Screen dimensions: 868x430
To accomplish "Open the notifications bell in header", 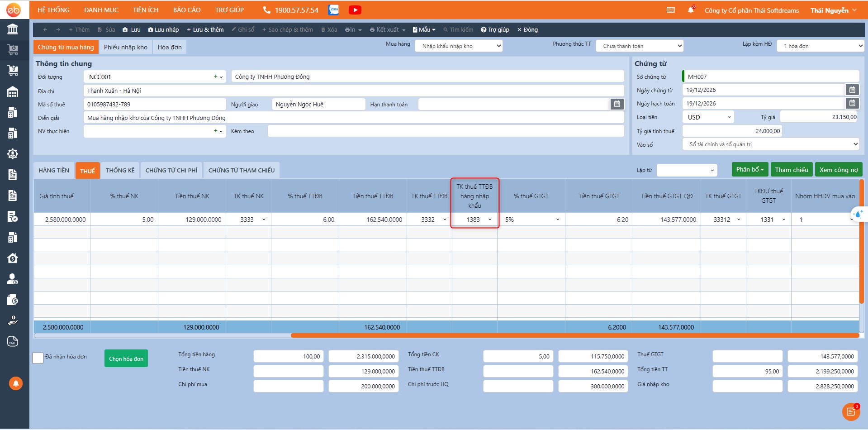I will pyautogui.click(x=691, y=10).
